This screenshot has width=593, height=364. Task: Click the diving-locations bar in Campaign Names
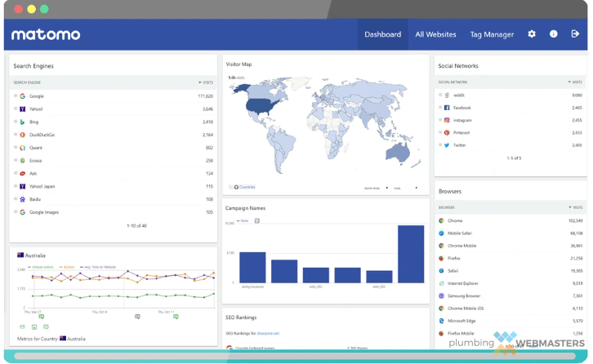coord(252,267)
